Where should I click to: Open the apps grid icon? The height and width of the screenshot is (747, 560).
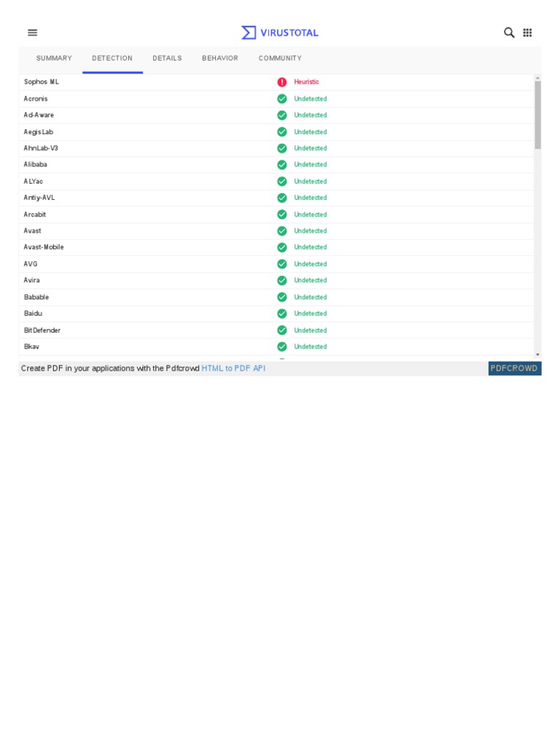pos(528,33)
